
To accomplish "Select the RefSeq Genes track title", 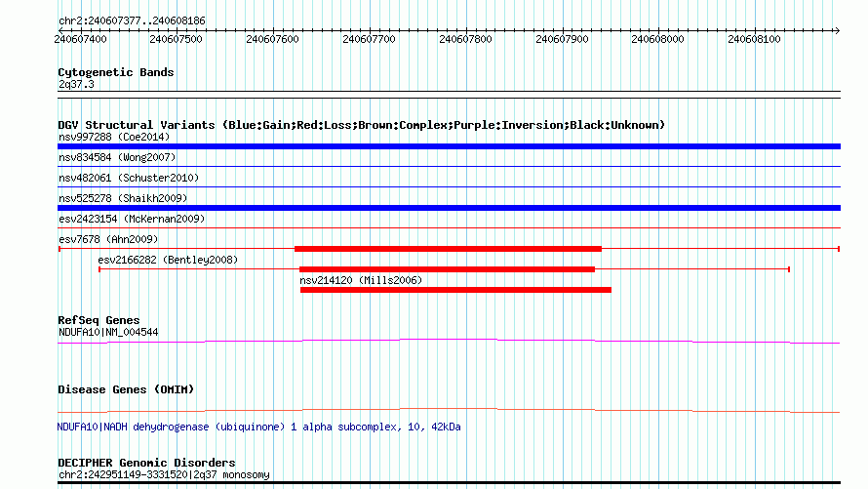I will (99, 320).
